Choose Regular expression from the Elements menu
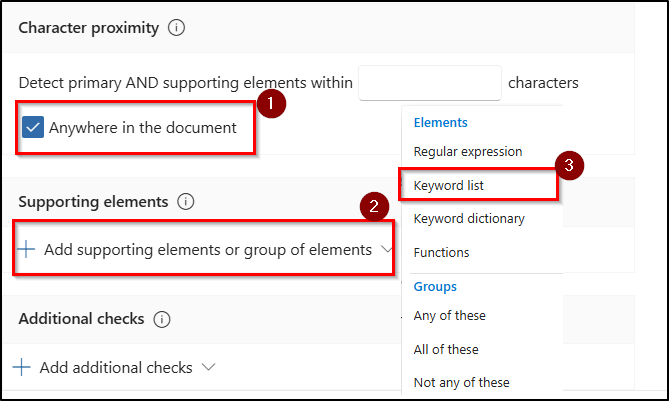This screenshot has height=401, width=669. pos(467,152)
